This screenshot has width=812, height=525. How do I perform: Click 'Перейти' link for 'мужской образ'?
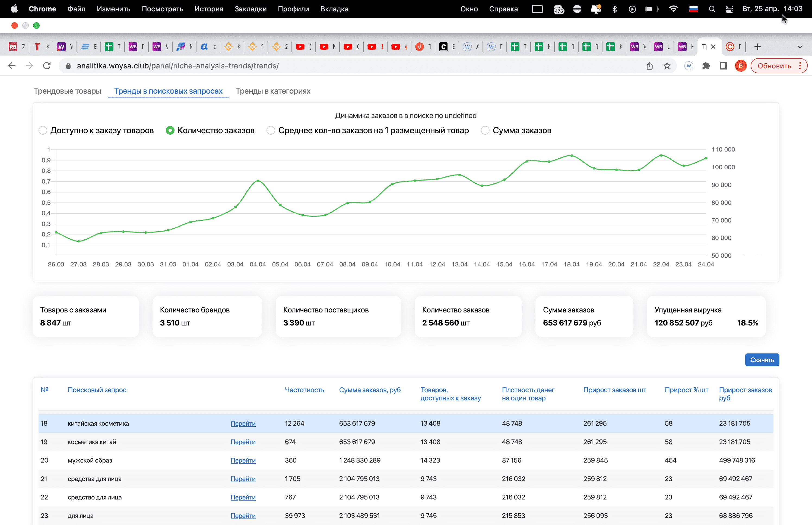(x=243, y=460)
